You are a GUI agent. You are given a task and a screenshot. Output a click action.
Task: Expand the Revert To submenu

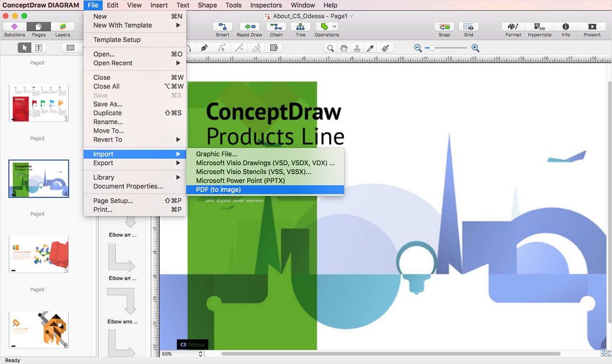tap(135, 139)
